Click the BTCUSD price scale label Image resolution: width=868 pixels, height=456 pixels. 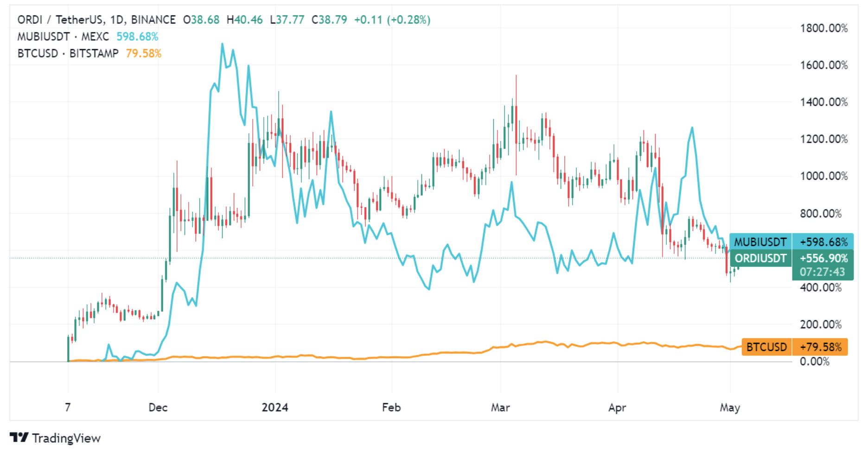[766, 347]
